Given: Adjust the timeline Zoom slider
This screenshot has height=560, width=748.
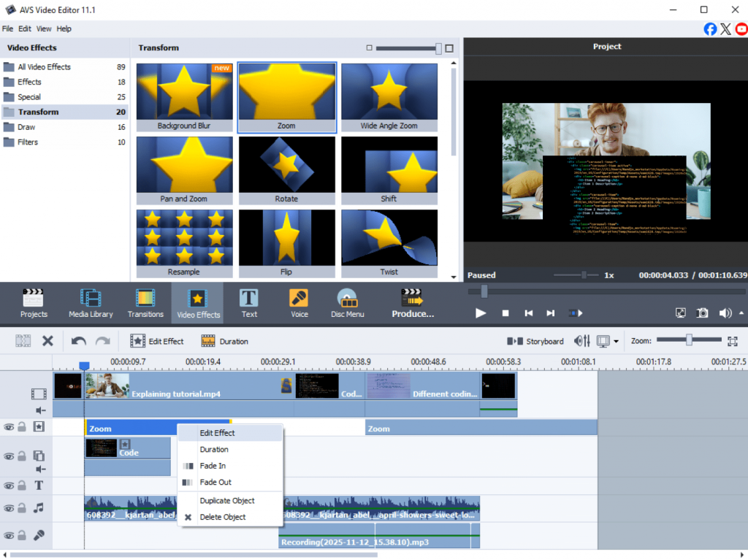Looking at the screenshot, I should click(x=688, y=340).
